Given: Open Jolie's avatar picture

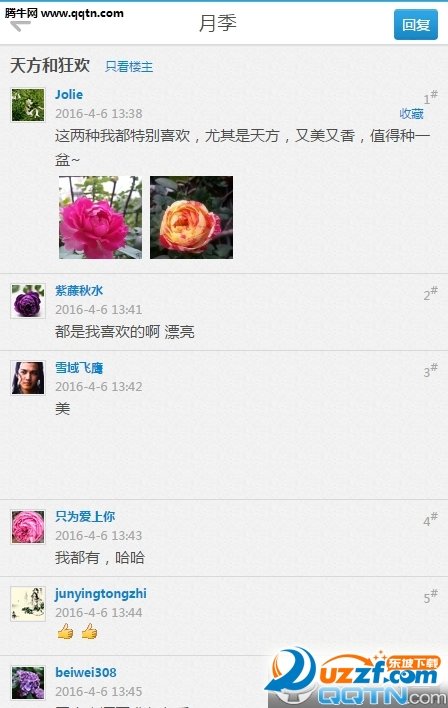Looking at the screenshot, I should 28,105.
